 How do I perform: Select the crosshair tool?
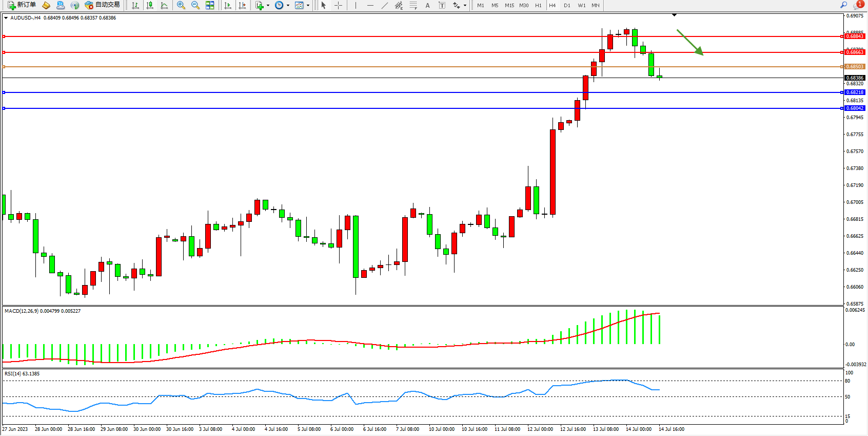pyautogui.click(x=339, y=5)
